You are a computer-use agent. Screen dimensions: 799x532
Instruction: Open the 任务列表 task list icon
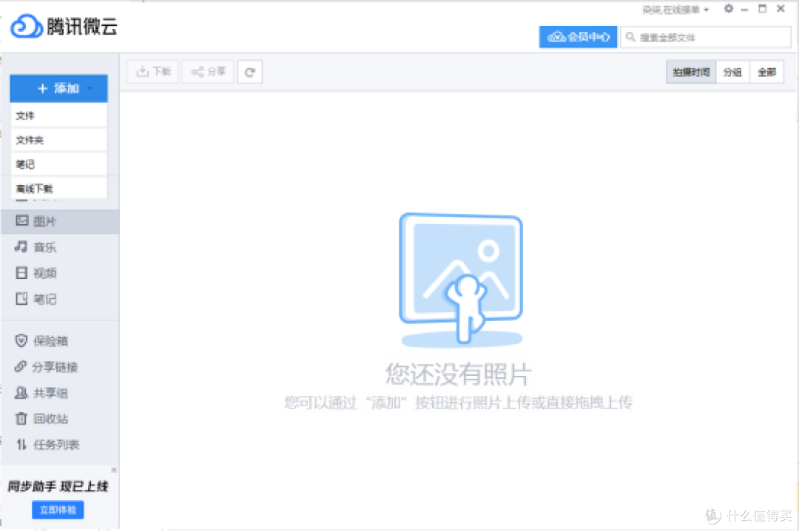pyautogui.click(x=21, y=445)
